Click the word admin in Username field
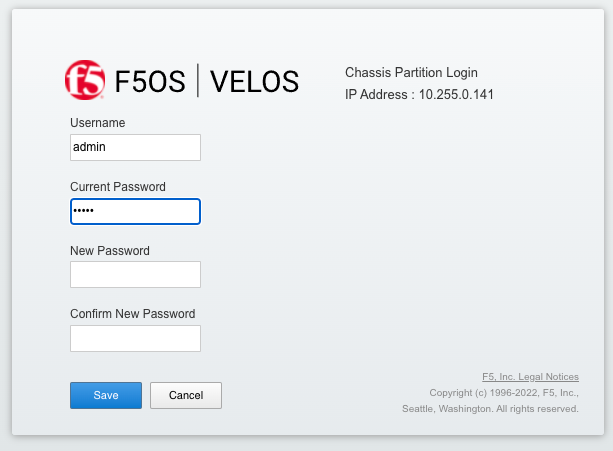 click(89, 147)
